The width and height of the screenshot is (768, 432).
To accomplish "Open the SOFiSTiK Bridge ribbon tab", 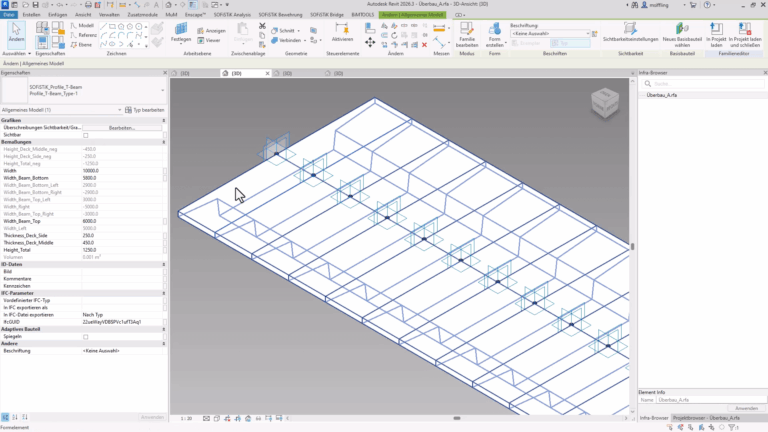I will (x=327, y=15).
